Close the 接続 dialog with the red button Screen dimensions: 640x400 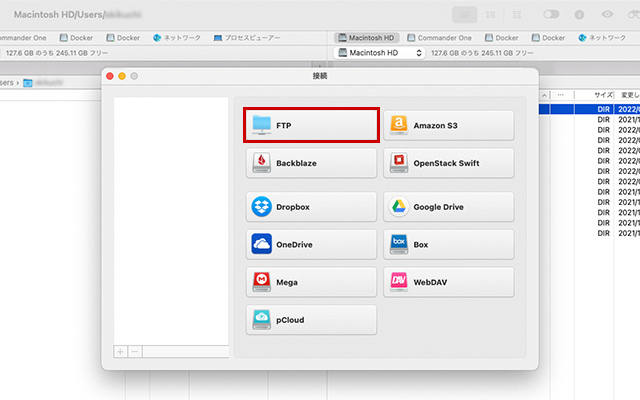(x=110, y=76)
